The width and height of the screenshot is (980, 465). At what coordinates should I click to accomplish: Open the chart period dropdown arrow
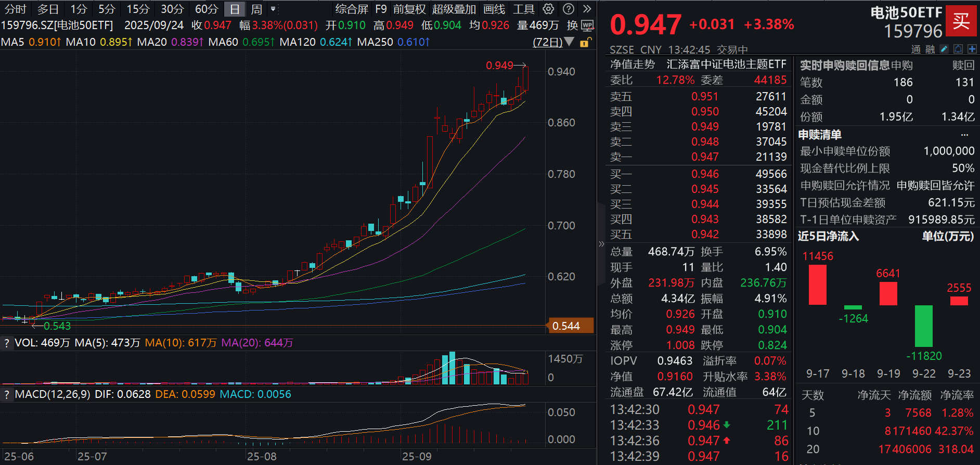pos(273,9)
